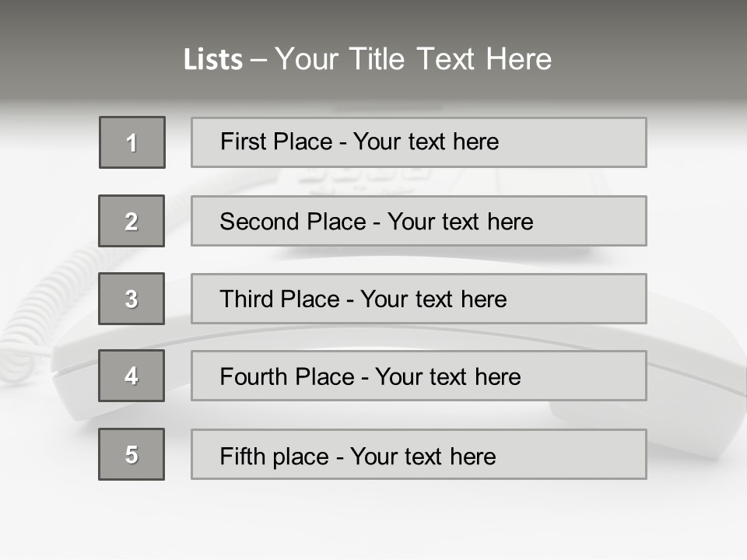Click 'Your text here' in Fifth row
This screenshot has width=747, height=560.
click(423, 456)
